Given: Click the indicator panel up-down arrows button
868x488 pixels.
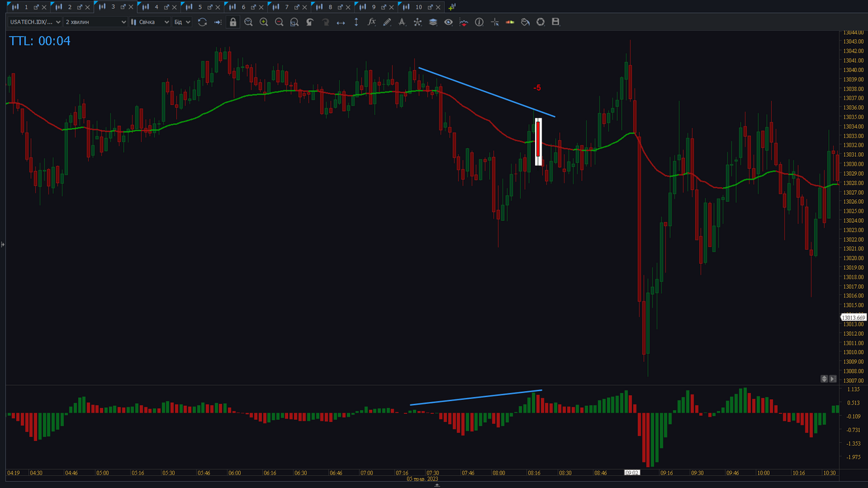Looking at the screenshot, I should (824, 379).
